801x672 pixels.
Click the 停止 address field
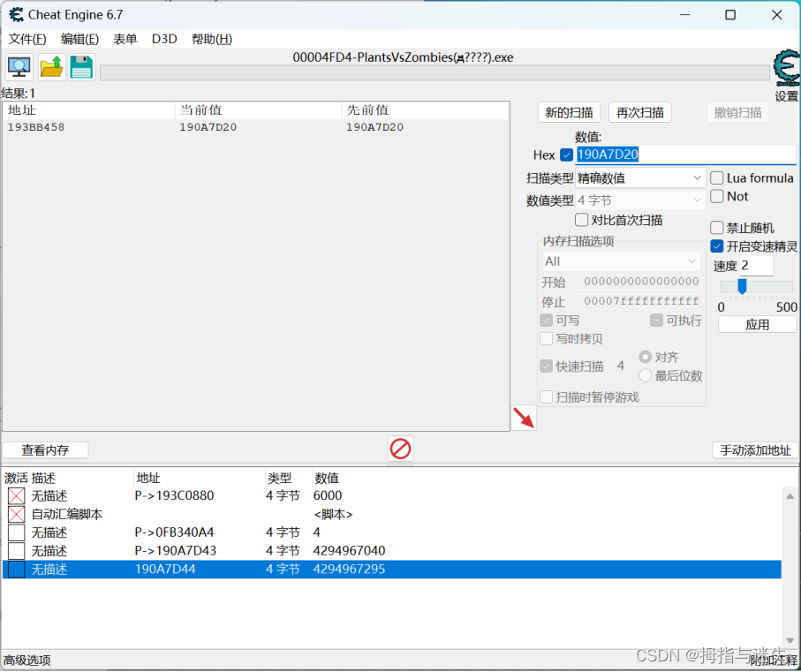coord(635,301)
